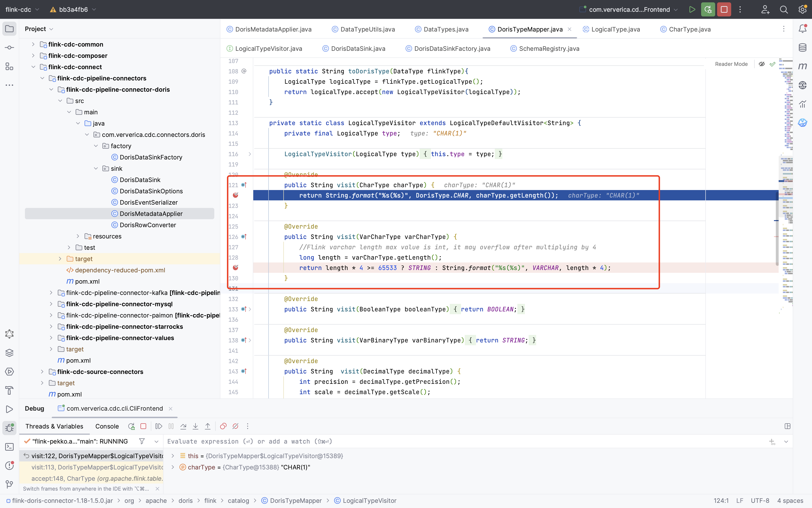Image resolution: width=812 pixels, height=508 pixels.
Task: Open the bb3a4fb6 branch dropdown
Action: point(73,9)
